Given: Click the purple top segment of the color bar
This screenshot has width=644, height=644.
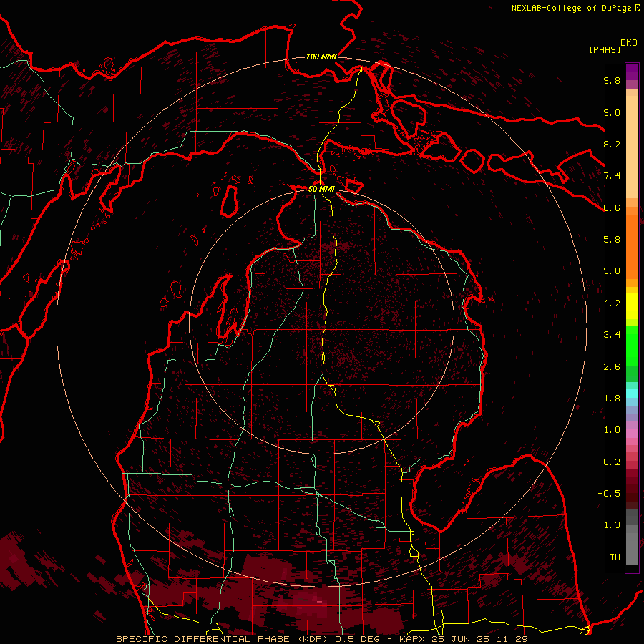Looking at the screenshot, I should [x=632, y=72].
